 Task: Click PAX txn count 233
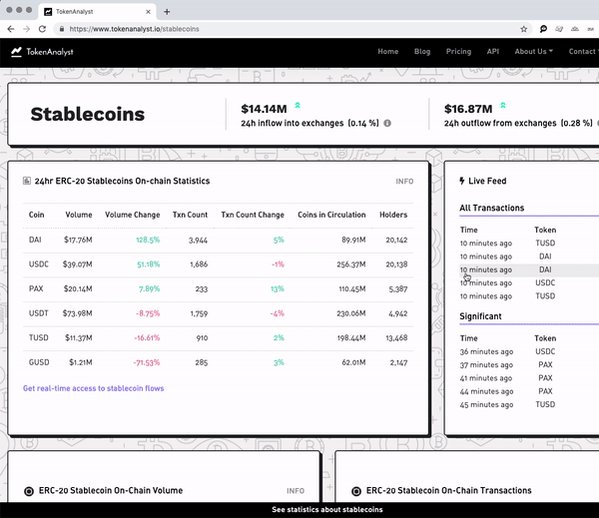click(201, 289)
